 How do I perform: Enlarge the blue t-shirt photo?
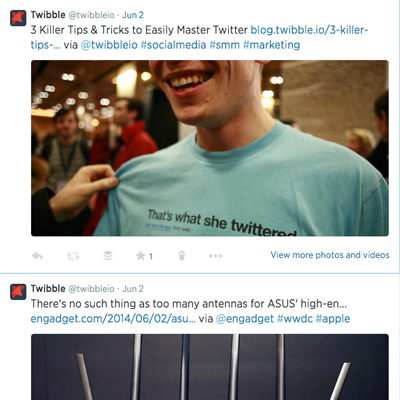click(210, 148)
